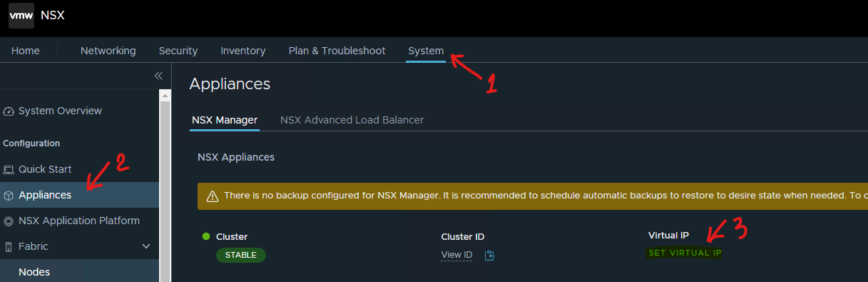Select the System tab
The height and width of the screenshot is (282, 868).
(x=426, y=51)
